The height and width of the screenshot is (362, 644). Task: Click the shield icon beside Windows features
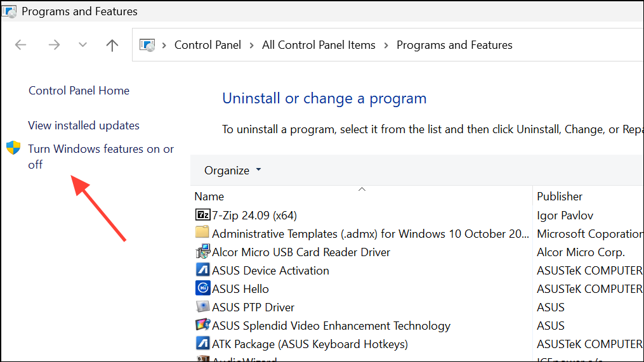pos(13,148)
